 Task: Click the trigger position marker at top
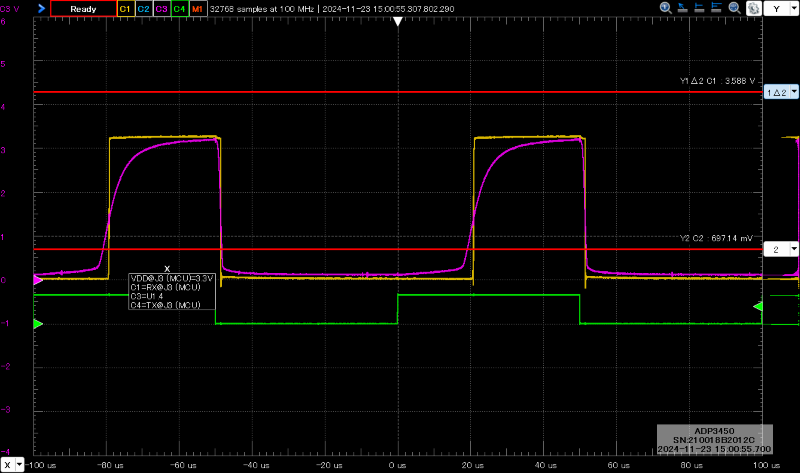397,21
